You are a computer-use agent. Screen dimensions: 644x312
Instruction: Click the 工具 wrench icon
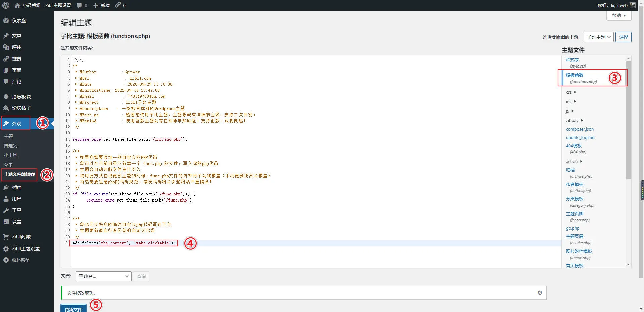[6, 210]
